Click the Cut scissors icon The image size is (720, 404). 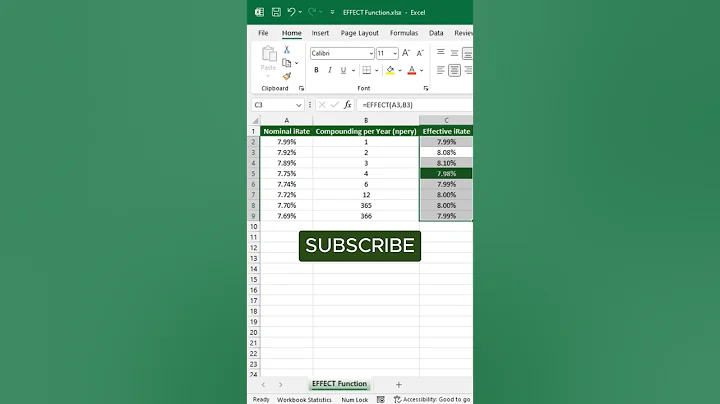pos(287,50)
